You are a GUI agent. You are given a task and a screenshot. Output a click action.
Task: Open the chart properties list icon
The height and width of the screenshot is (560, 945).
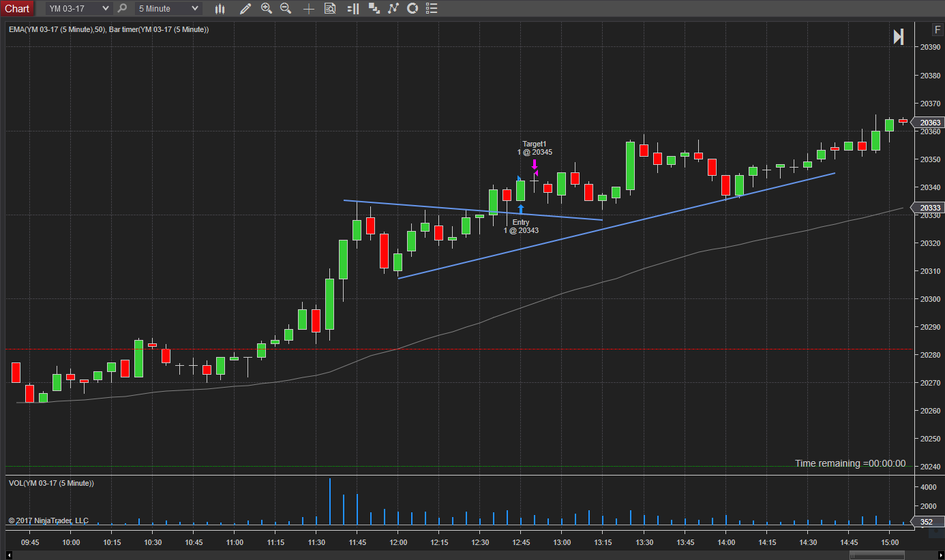[x=431, y=9]
